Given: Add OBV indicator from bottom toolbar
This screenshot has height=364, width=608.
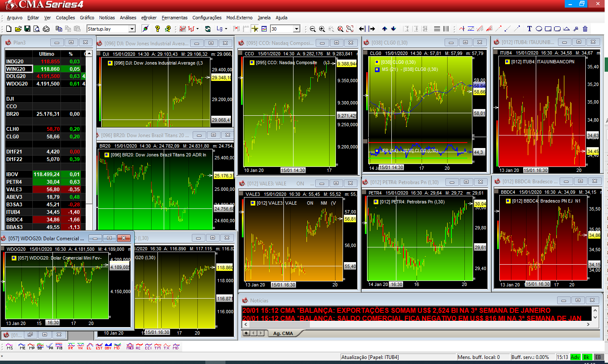Looking at the screenshot, I should point(108,347).
